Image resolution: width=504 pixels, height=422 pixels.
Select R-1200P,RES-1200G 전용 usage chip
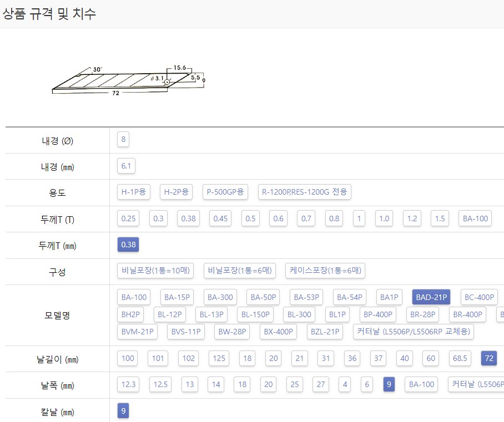[x=304, y=192]
